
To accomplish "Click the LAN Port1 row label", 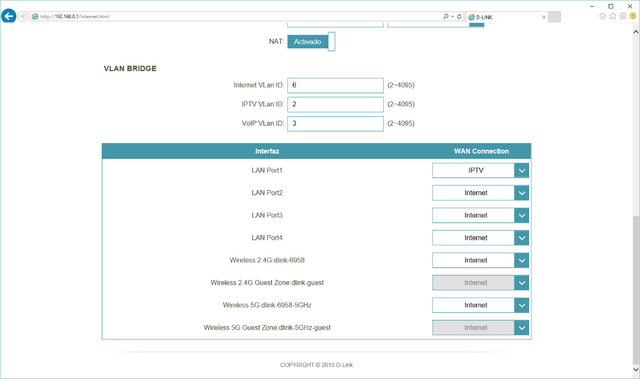I will [x=267, y=171].
